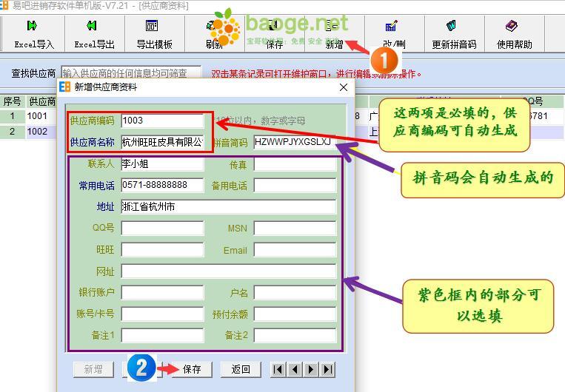Jump to last record navigation arrow

[x=327, y=369]
